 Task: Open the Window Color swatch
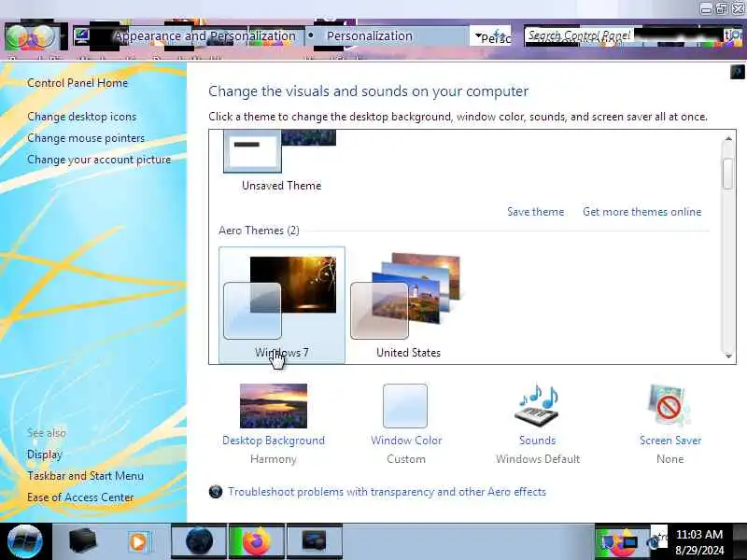[x=405, y=406]
